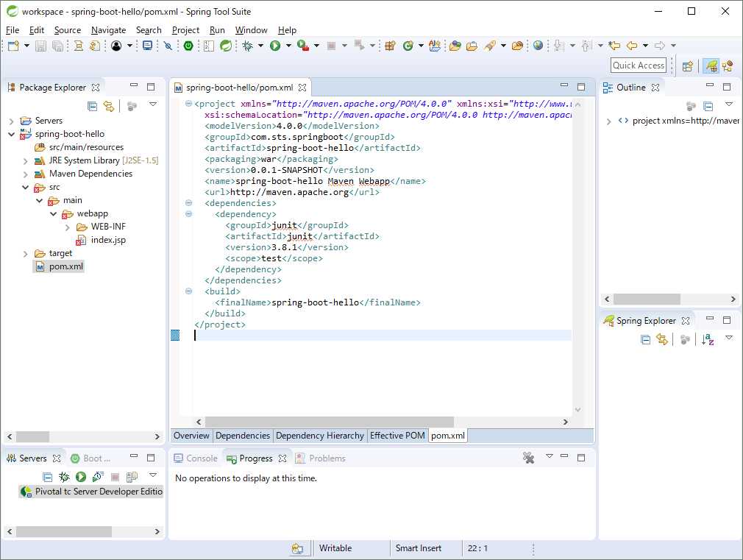Collapse the dependency element fold marker
This screenshot has height=560, width=743.
[188, 214]
